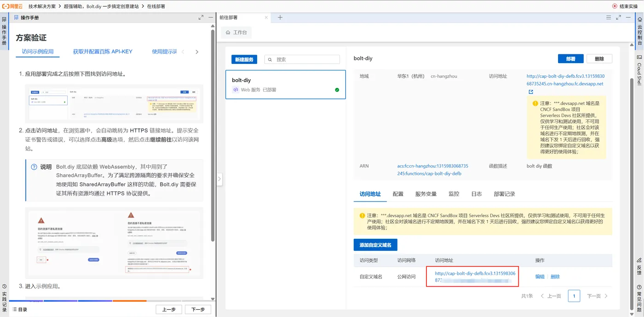Screen dimensions: 644x317
Task: Open the 反馈 feedback sidebar item
Action: [x=639, y=267]
